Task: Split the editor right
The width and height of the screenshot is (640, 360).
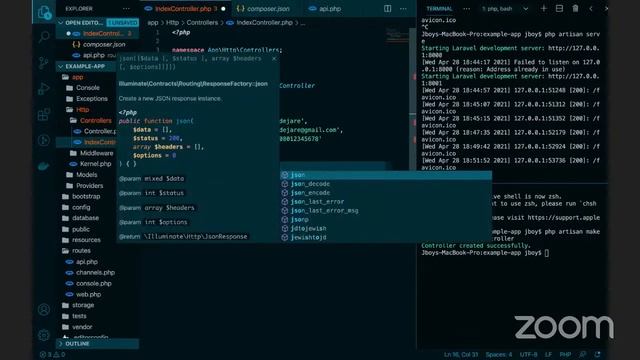Action: 387,9
